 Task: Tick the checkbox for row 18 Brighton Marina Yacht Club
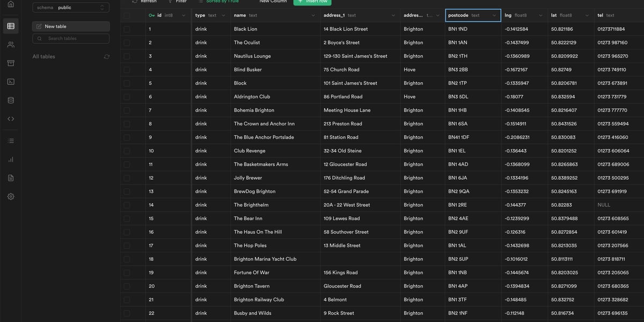[127, 259]
